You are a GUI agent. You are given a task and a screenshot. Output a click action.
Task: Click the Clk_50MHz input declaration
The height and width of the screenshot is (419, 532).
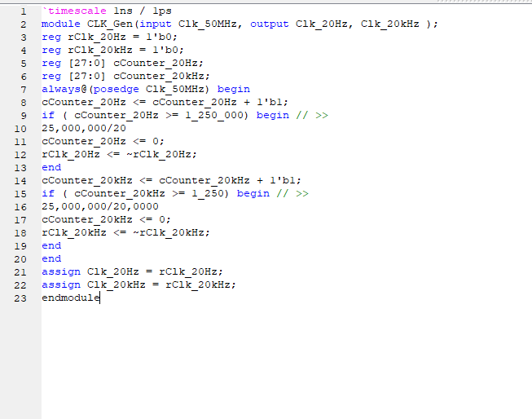tap(207, 24)
